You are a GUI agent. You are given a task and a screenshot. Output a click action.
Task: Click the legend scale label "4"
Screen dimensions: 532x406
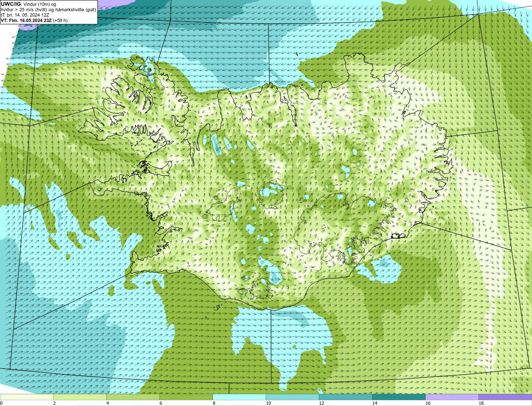click(108, 403)
